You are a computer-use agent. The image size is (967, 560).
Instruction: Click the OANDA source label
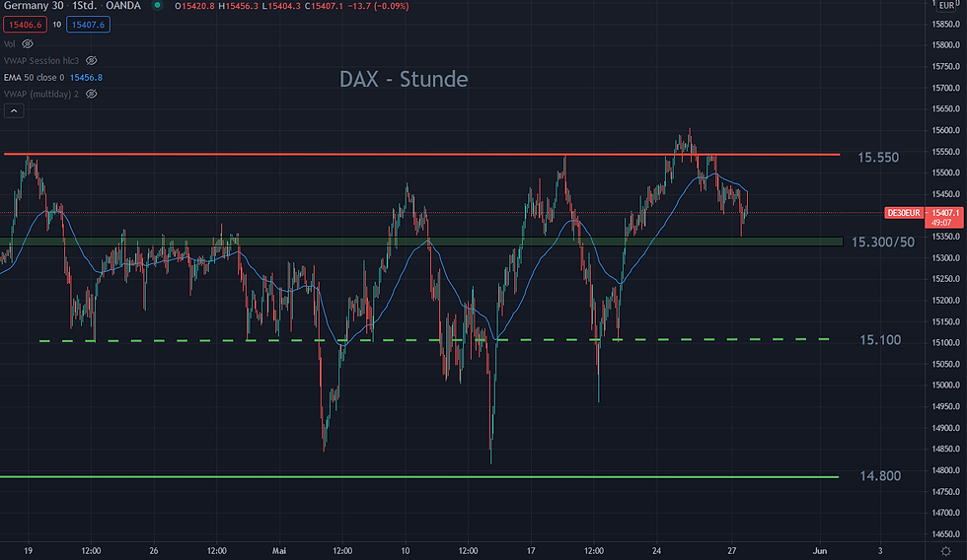click(123, 6)
